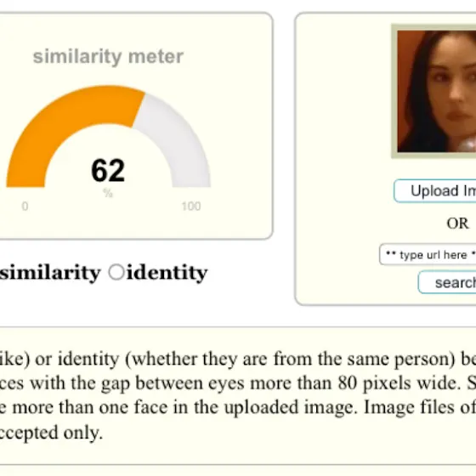Image resolution: width=476 pixels, height=476 pixels.
Task: Click the 0 minimum label on the gauge
Action: click(25, 207)
